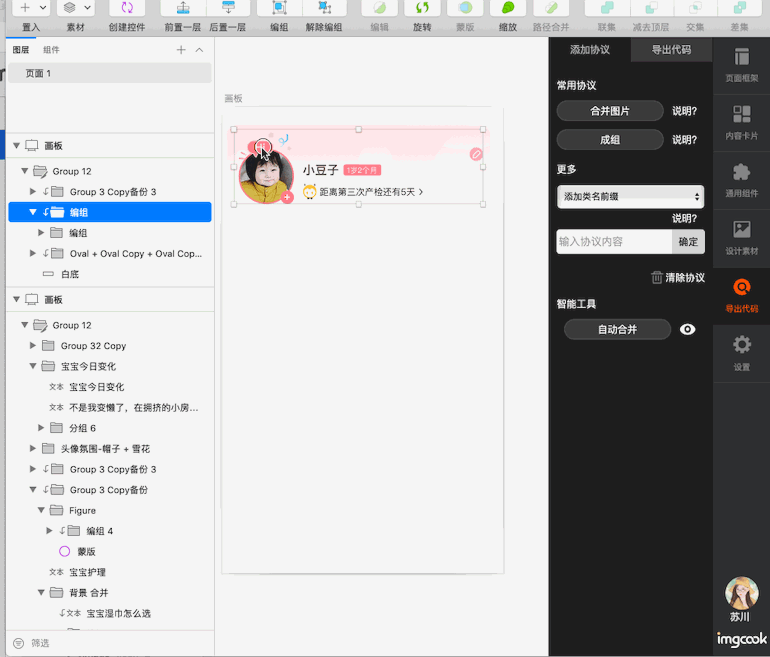The image size is (770, 657).
Task: Collapse the first 画板 artboard
Action: tap(16, 145)
